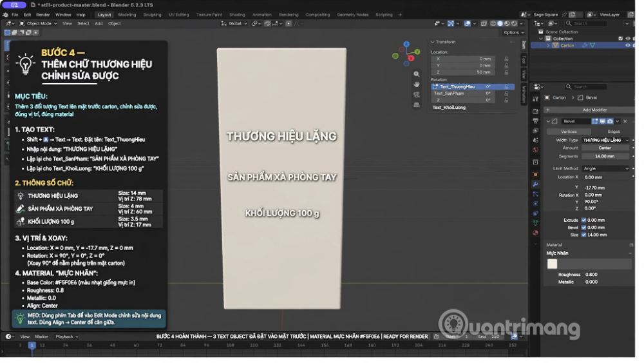The image size is (644, 363).
Task: Open the Global transform orientation dropdown
Action: (234, 23)
